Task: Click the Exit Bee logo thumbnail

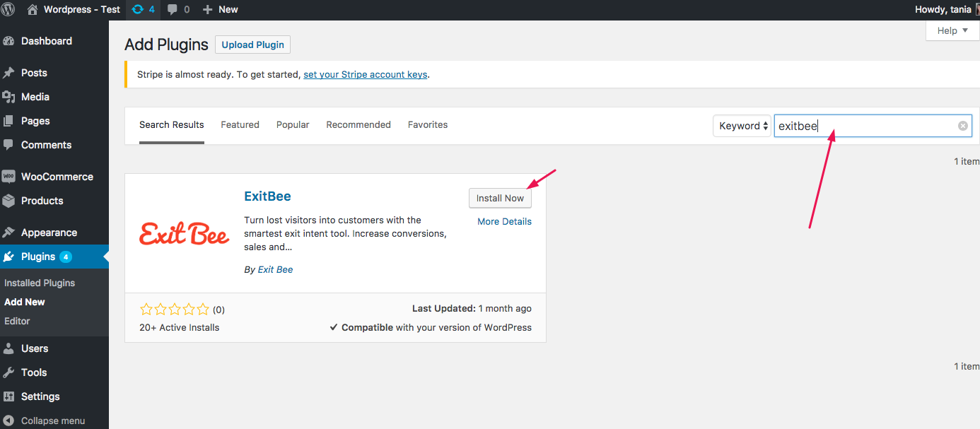Action: (185, 233)
